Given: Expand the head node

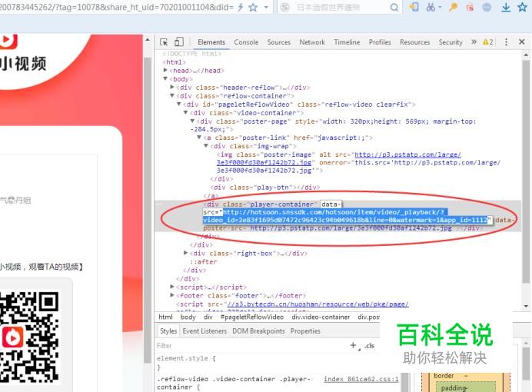Looking at the screenshot, I should pyautogui.click(x=165, y=70).
